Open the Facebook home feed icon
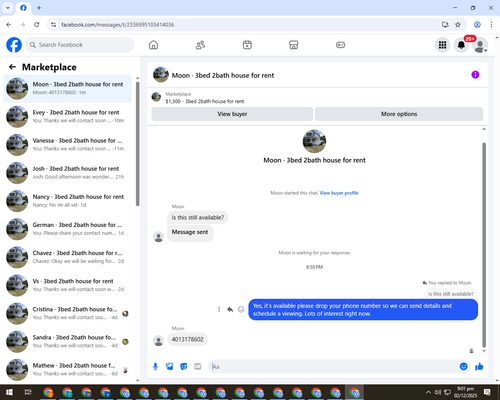 (153, 45)
